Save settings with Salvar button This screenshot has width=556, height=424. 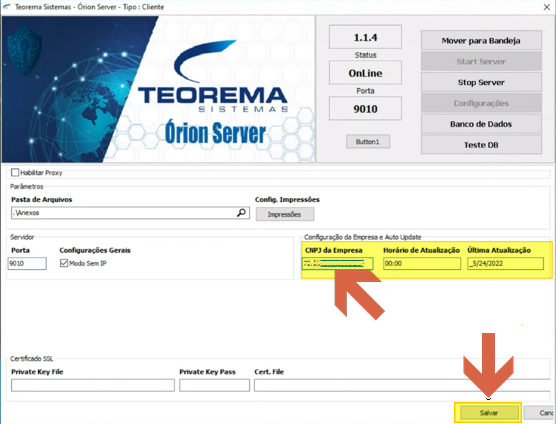tap(489, 413)
